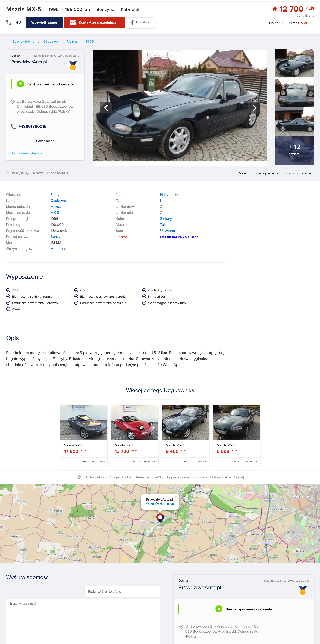Click the bottom dealer medal badge icon
The height and width of the screenshot is (644, 320).
[x=303, y=591]
